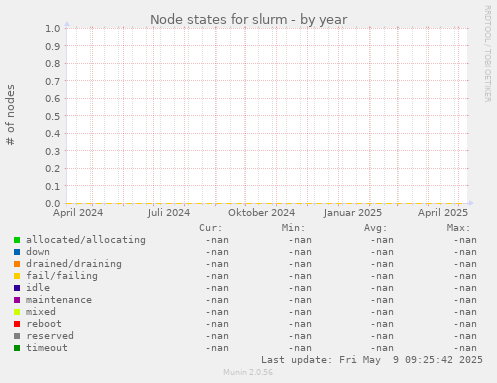Viewport: 497px width, 383px height.
Task: Click the 'Juli 2024' x-axis label
Action: pos(169,213)
